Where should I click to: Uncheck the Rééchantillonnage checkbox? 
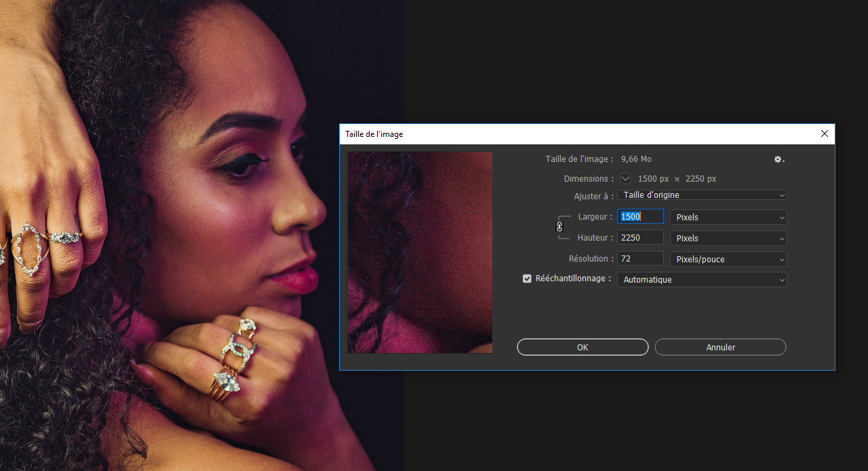(x=527, y=279)
